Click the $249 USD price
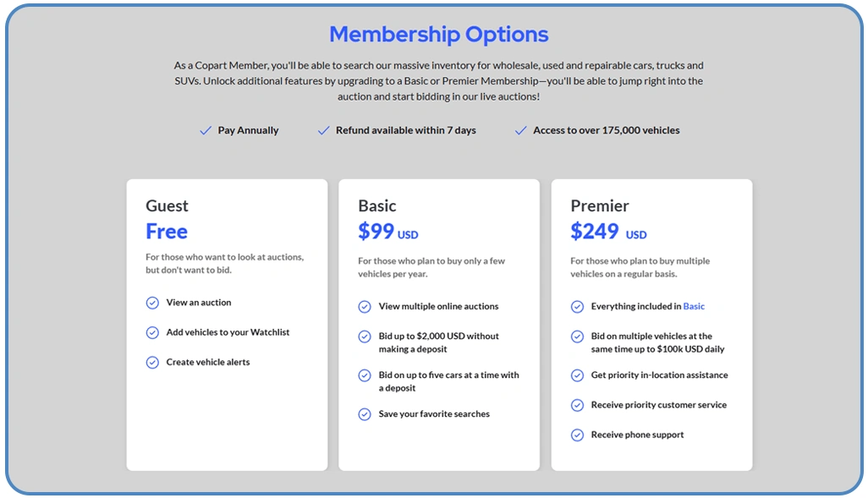 point(607,232)
